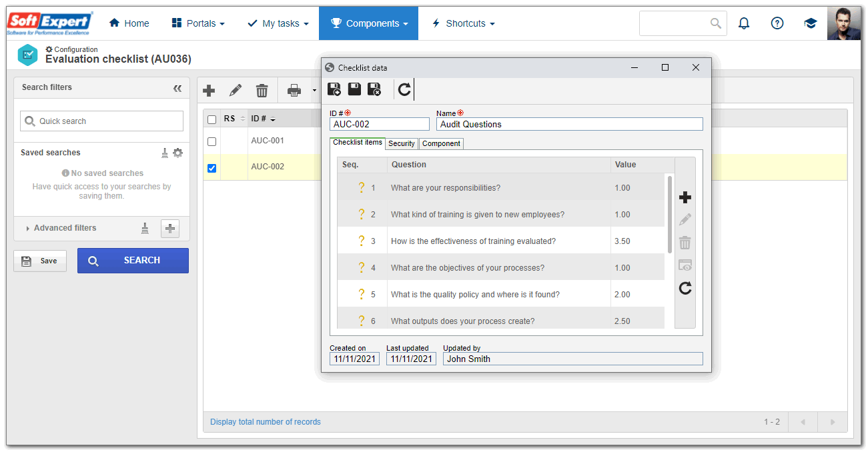Image resolution: width=868 pixels, height=452 pixels.
Task: Click Save and exit icon in Checklist data
Action: pyautogui.click(x=374, y=89)
